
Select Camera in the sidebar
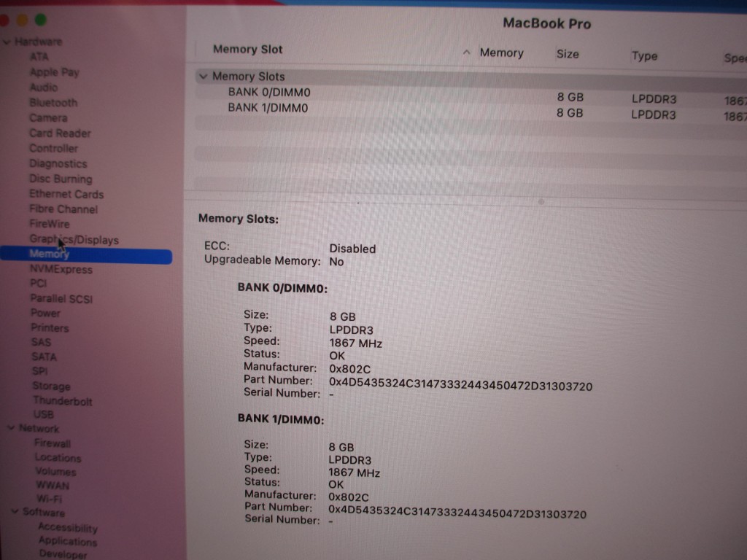48,118
